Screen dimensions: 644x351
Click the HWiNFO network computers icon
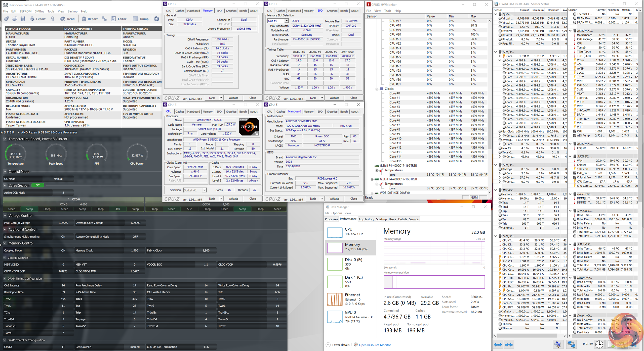point(571,344)
